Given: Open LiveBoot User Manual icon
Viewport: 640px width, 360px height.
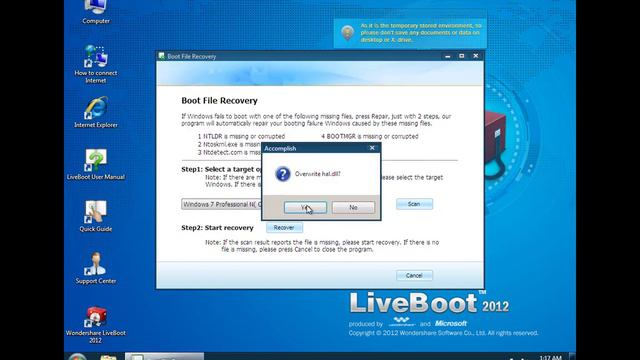Looking at the screenshot, I should [x=96, y=164].
